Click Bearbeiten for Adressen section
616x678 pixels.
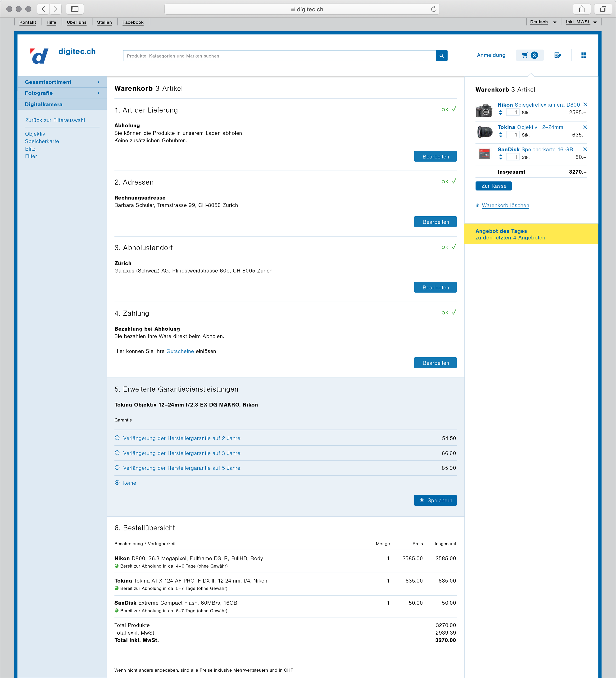(x=435, y=222)
